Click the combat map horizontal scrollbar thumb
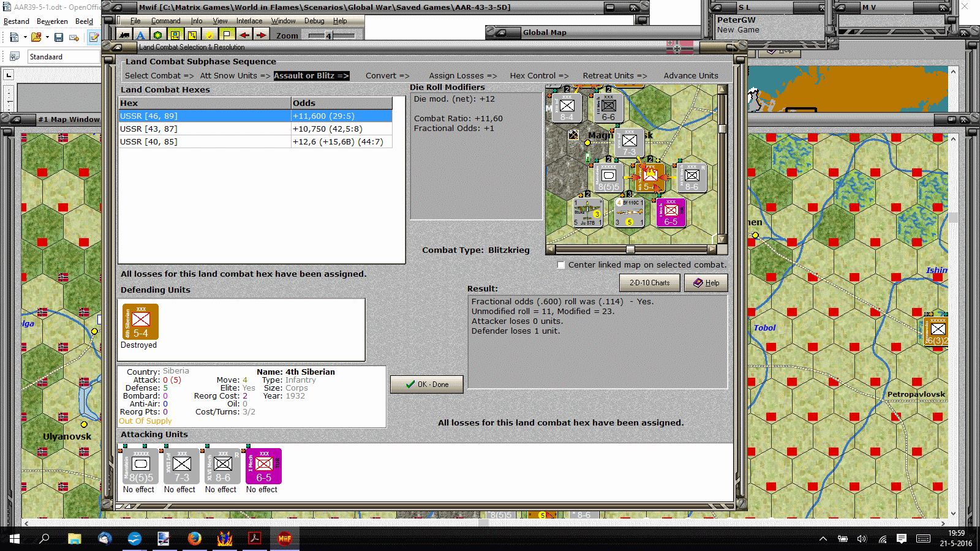 630,250
